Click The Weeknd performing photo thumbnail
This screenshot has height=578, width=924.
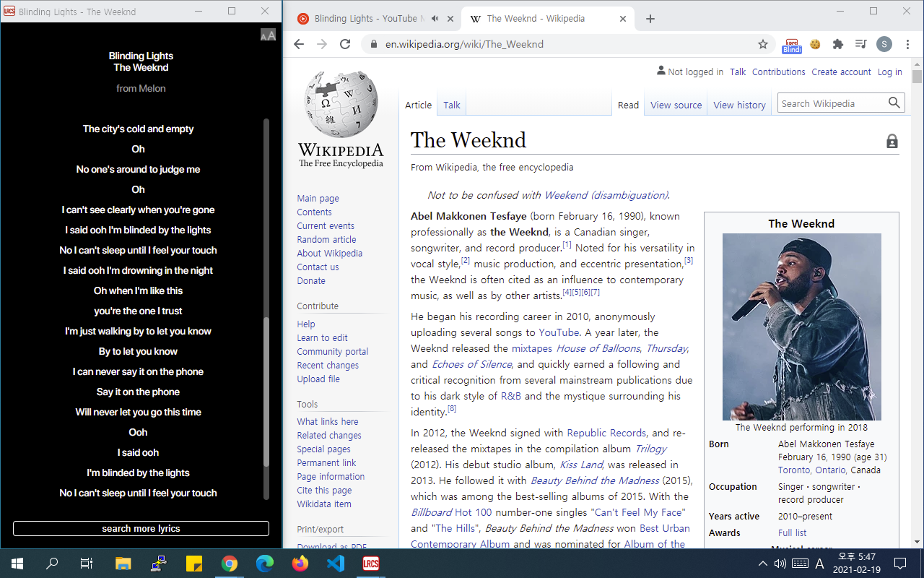[801, 327]
